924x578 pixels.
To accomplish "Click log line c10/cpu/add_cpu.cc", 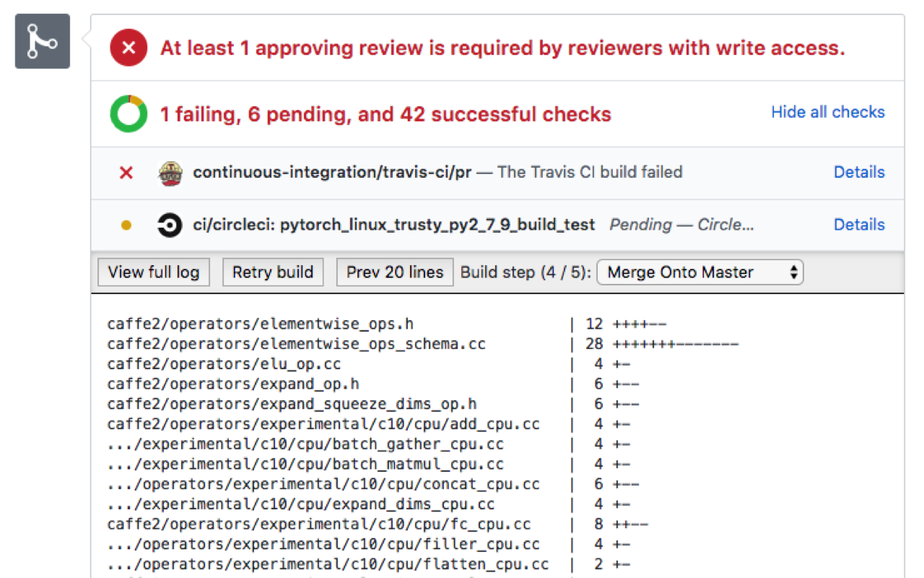I will (x=323, y=424).
